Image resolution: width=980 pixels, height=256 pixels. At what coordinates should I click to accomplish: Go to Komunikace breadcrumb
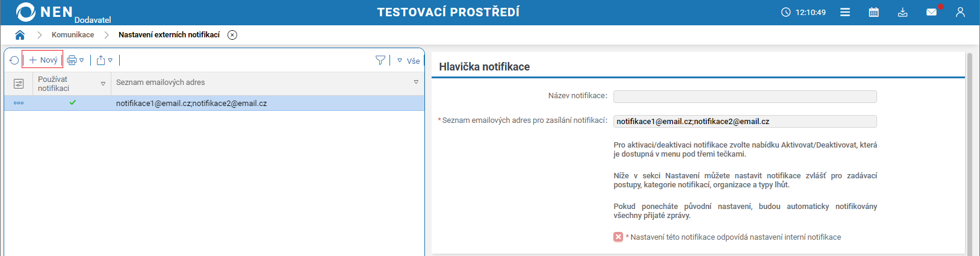point(73,35)
